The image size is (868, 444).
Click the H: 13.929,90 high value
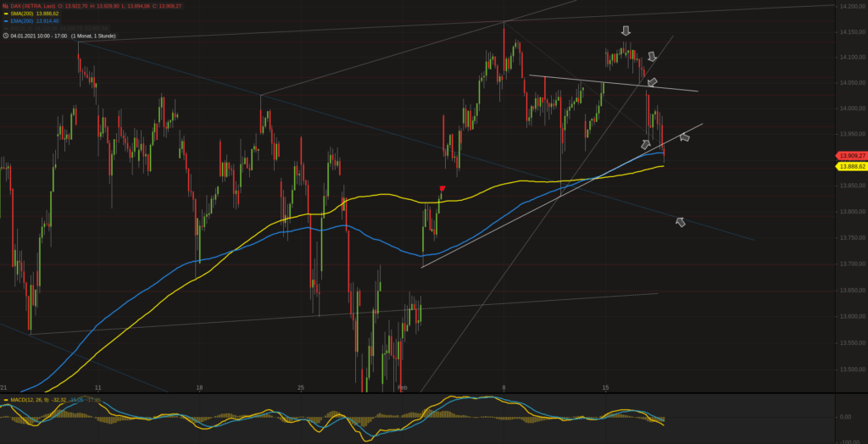coord(106,6)
